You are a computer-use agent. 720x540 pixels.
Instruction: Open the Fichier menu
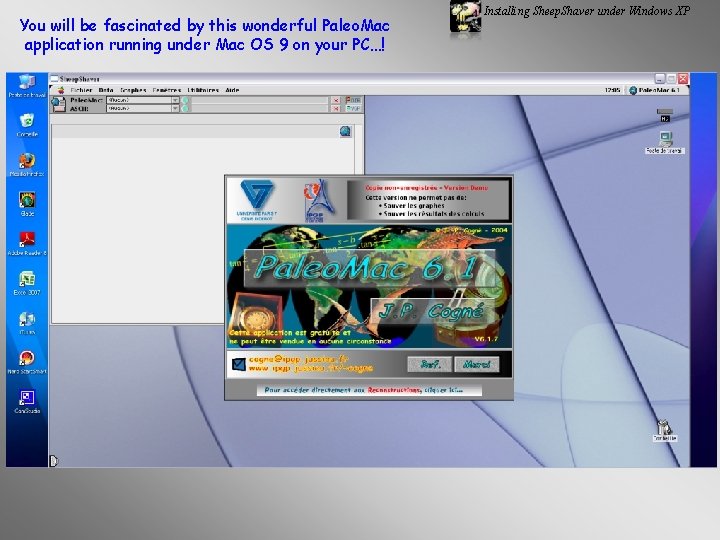click(x=81, y=90)
